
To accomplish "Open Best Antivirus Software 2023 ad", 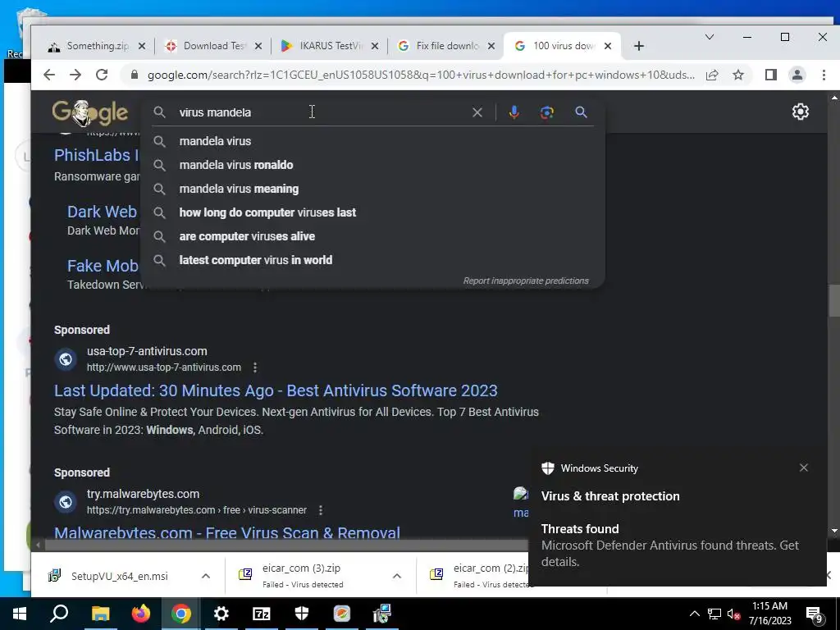I will tap(276, 390).
